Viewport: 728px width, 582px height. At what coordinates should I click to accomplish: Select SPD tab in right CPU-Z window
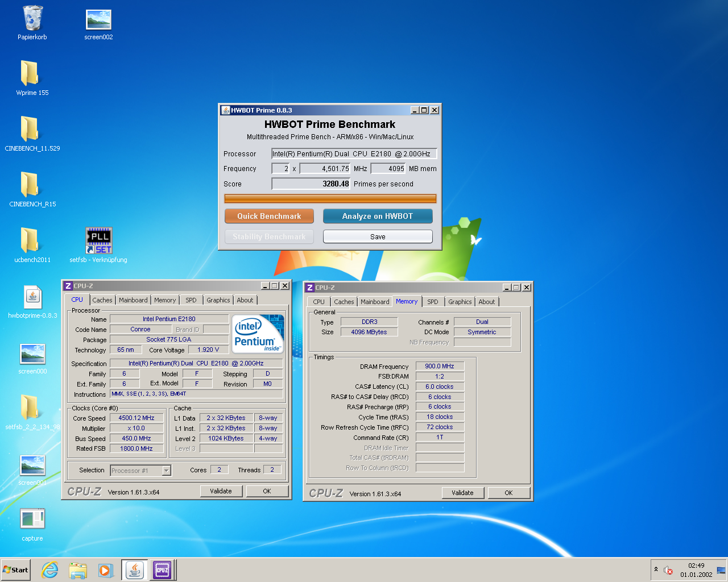[x=433, y=302]
